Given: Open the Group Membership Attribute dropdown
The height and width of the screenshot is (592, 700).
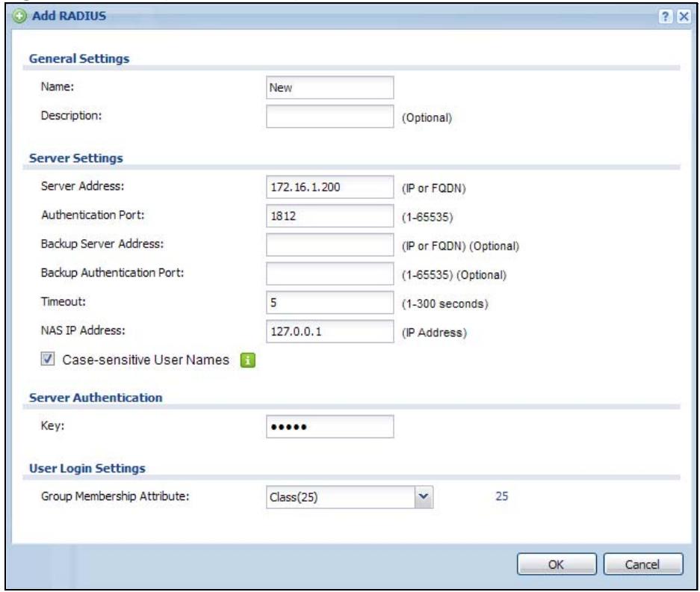Looking at the screenshot, I should tap(424, 497).
